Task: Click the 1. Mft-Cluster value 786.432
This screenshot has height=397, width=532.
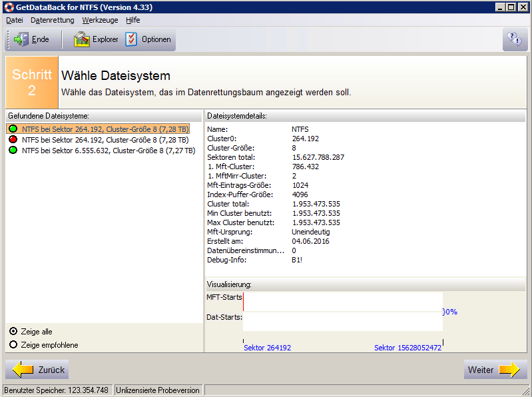Action: [306, 167]
